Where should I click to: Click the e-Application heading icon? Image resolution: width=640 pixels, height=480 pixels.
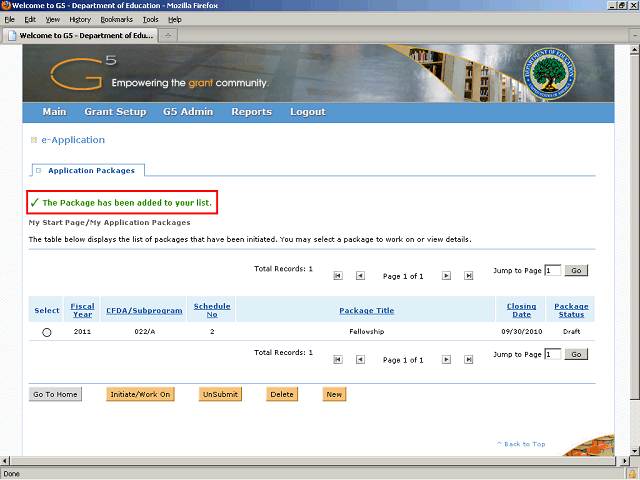pyautogui.click(x=34, y=140)
